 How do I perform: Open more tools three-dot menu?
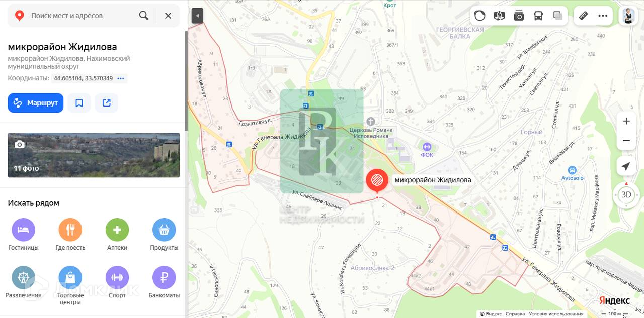[x=603, y=16]
